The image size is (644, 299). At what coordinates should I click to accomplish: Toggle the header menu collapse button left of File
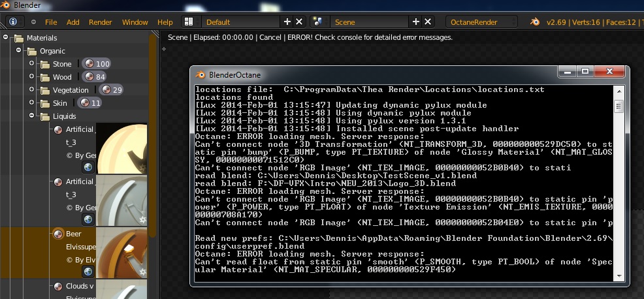34,22
